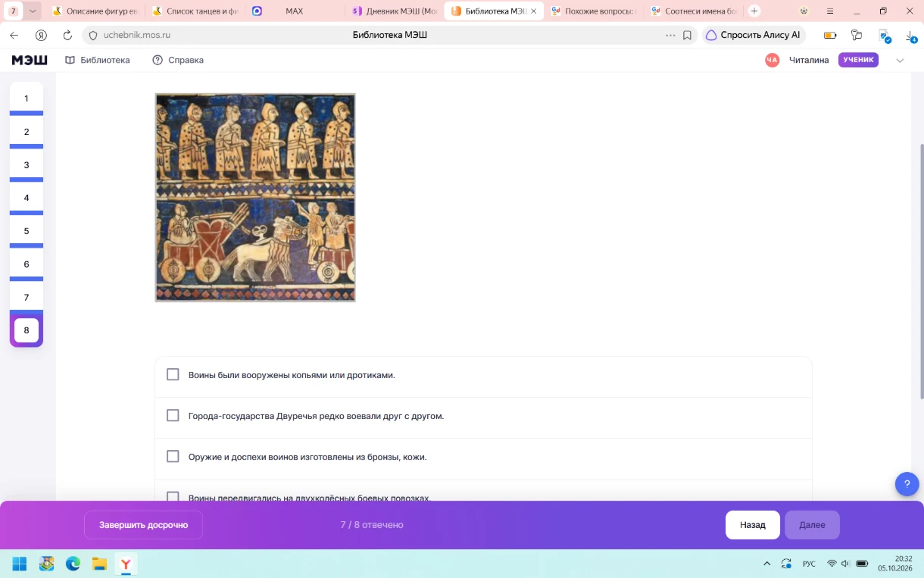
Task: Open the Yandex home 'Я' button
Action: (41, 35)
